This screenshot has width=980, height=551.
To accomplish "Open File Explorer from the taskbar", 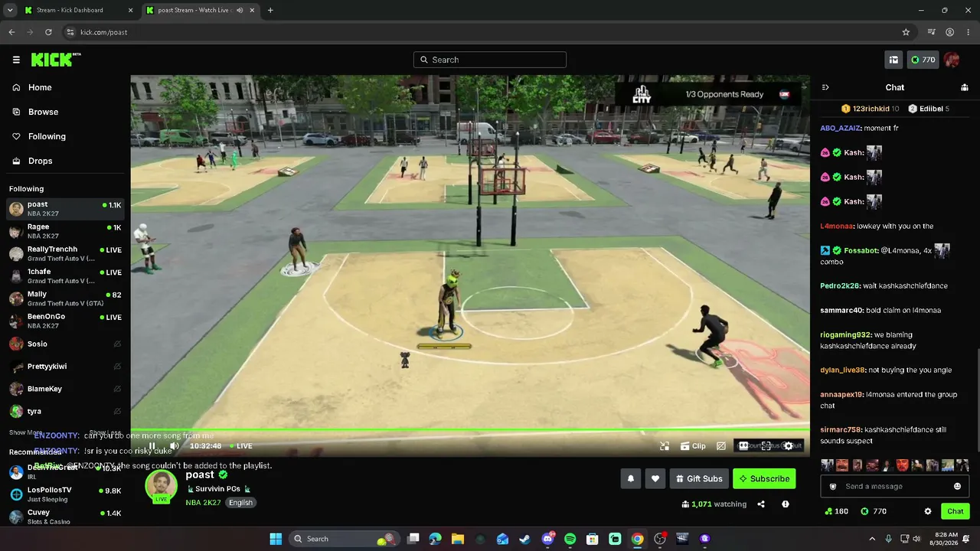I will 457,539.
